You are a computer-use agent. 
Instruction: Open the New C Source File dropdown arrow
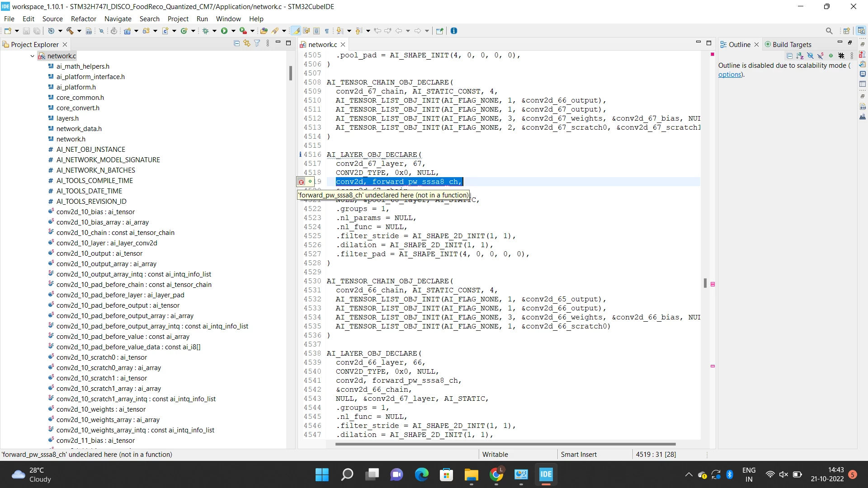174,31
